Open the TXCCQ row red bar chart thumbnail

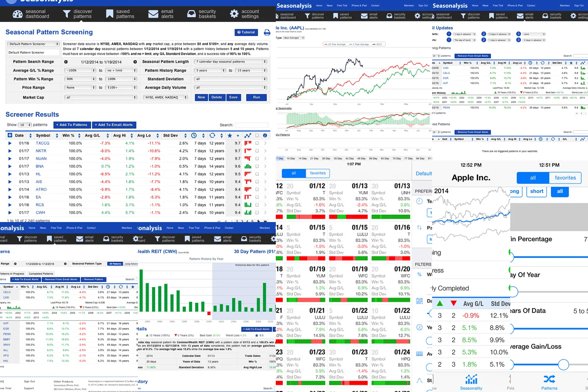point(248,143)
